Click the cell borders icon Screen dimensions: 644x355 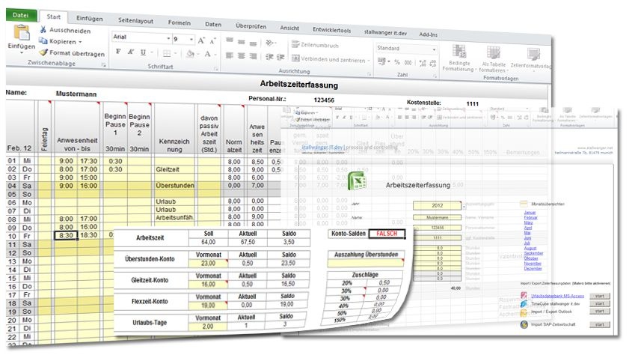coord(167,53)
